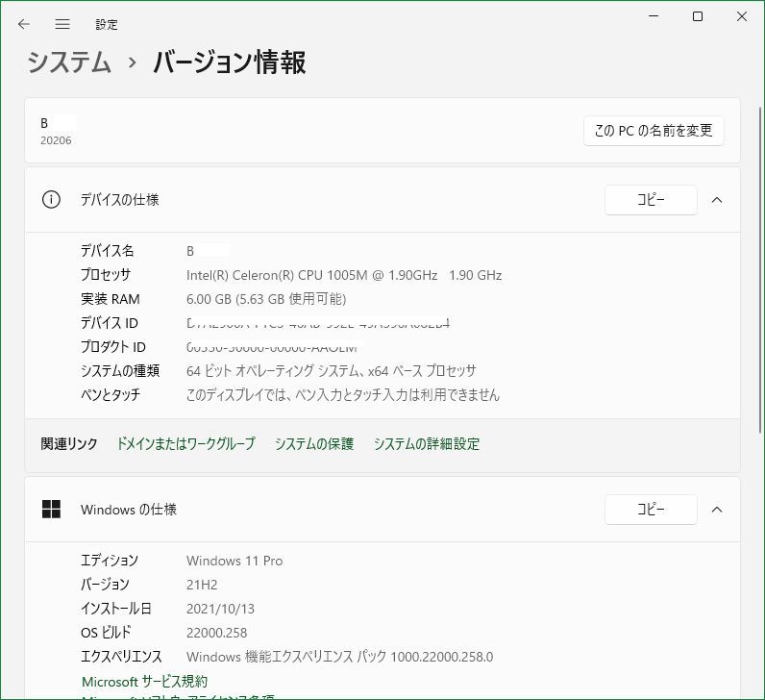Select OS build 22000.258

click(x=216, y=632)
